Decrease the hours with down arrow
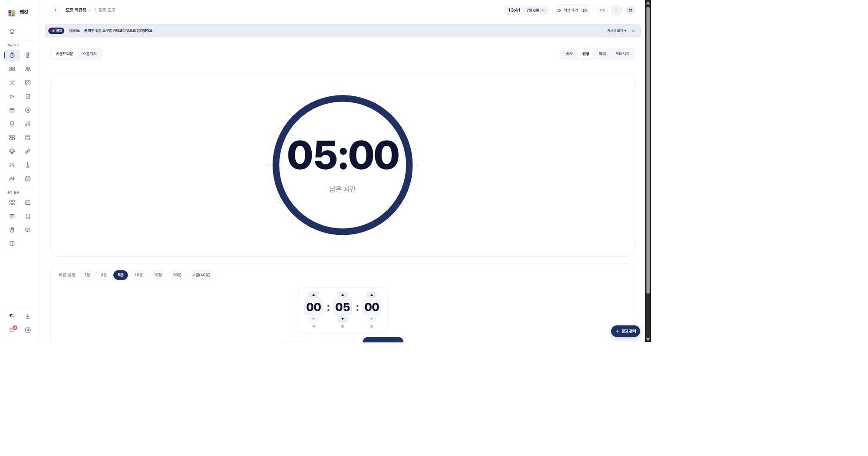This screenshot has width=868, height=456. point(314,319)
